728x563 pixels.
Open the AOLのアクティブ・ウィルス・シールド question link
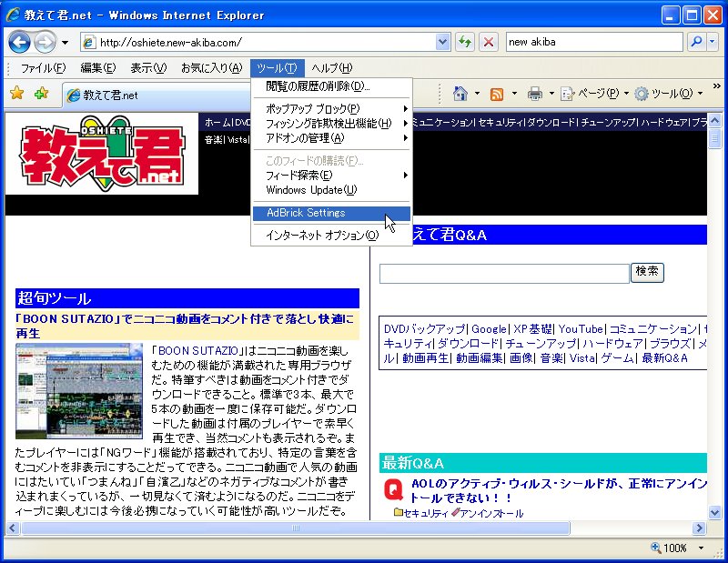(x=557, y=490)
